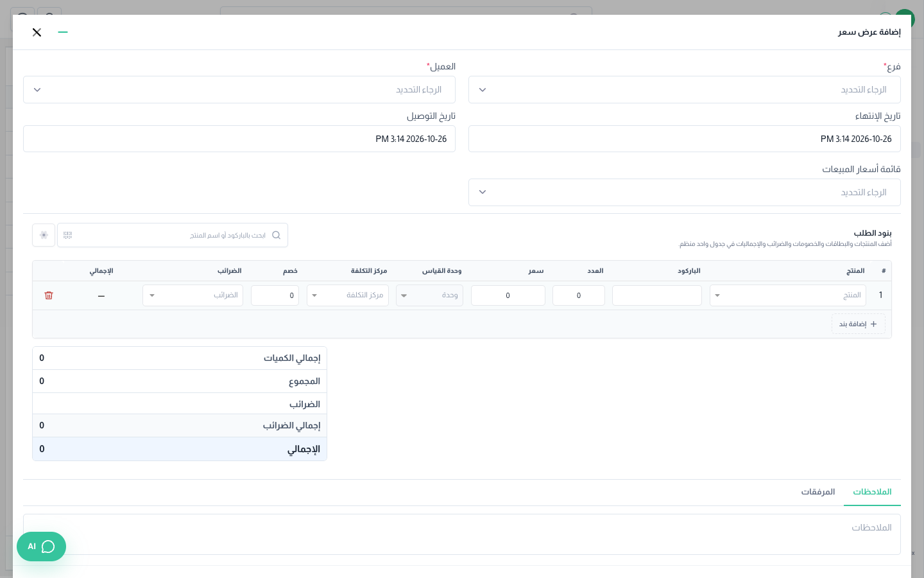This screenshot has height=578, width=924.
Task: Open the فرع branch dropdown
Action: coord(684,90)
